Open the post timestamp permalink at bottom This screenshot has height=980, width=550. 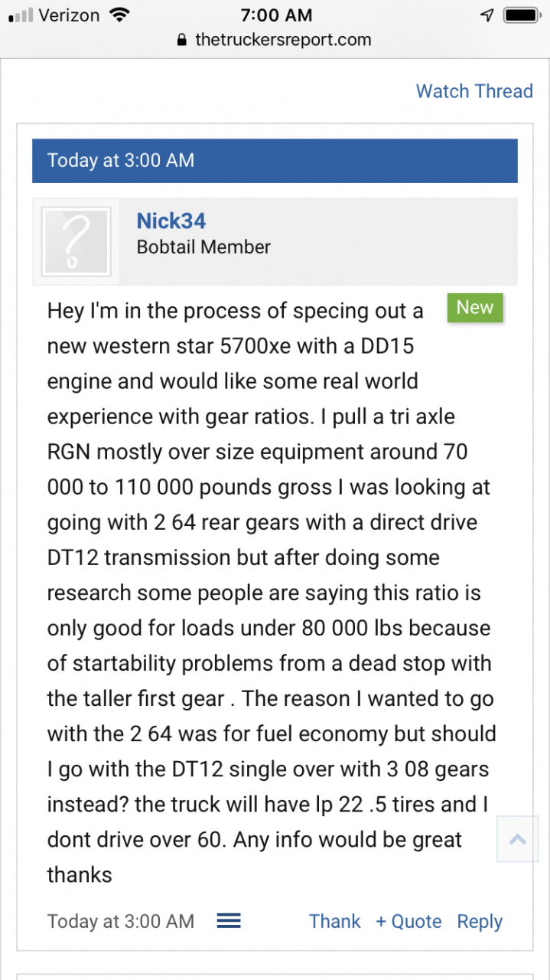pyautogui.click(x=120, y=921)
